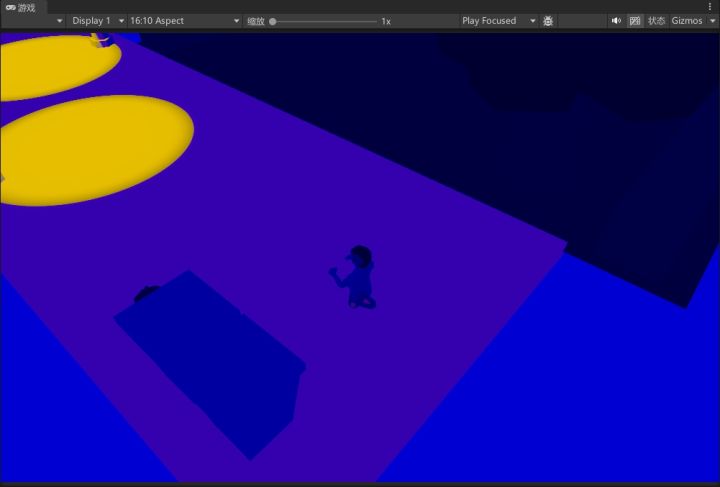Image resolution: width=720 pixels, height=487 pixels.
Task: Open the view type dropdown left of Display 1
Action: (33, 21)
